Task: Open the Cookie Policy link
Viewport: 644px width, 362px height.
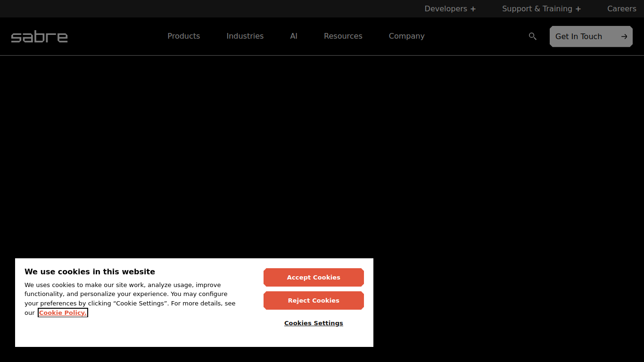Action: tap(63, 313)
